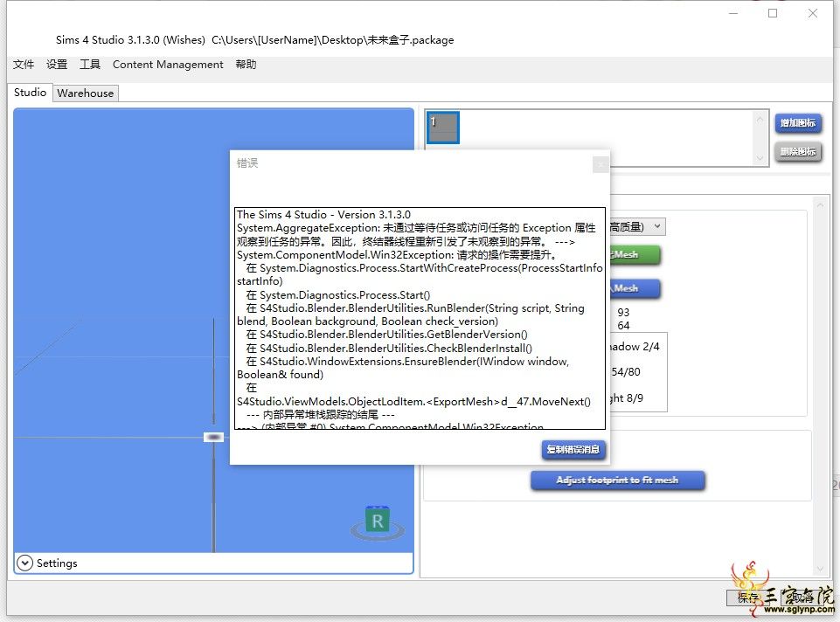Click the 删除图标 button
840x622 pixels.
(x=798, y=151)
